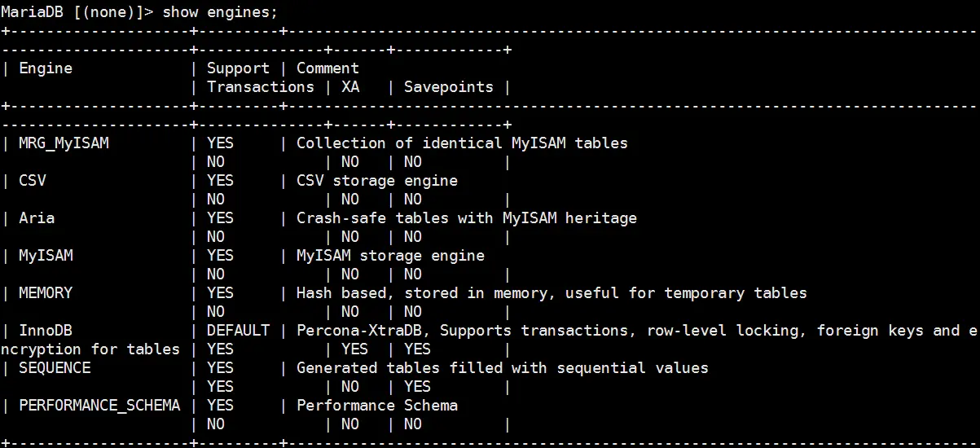
Task: Select the Aria engine name
Action: 37,218
